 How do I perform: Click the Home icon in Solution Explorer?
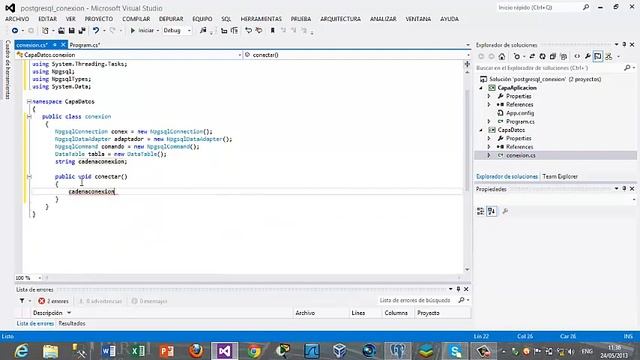502,57
